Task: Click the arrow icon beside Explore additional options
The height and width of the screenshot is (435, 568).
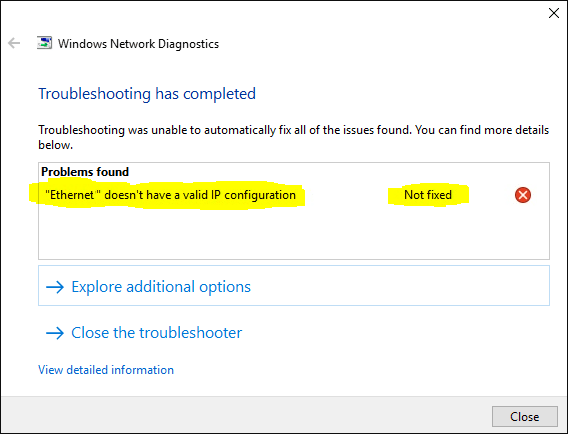Action: [55, 287]
